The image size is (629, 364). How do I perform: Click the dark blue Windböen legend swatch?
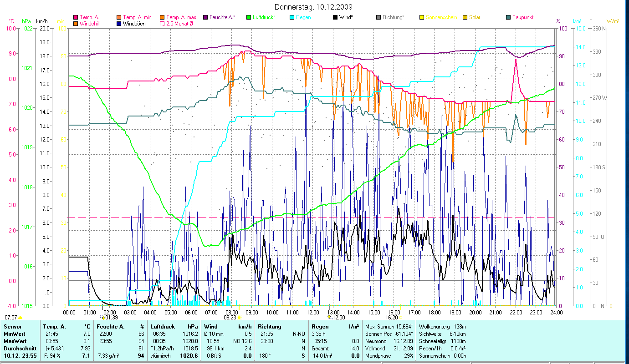(x=119, y=23)
